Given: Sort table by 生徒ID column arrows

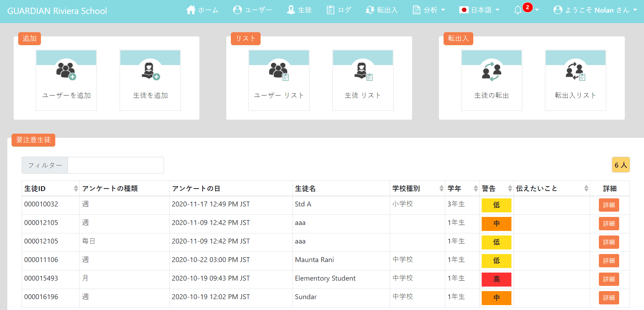Looking at the screenshot, I should [x=76, y=188].
